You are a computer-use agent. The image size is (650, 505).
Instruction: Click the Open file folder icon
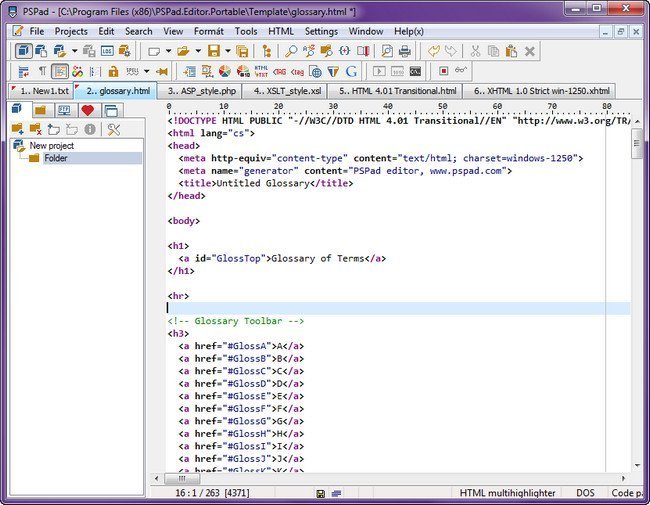click(183, 51)
